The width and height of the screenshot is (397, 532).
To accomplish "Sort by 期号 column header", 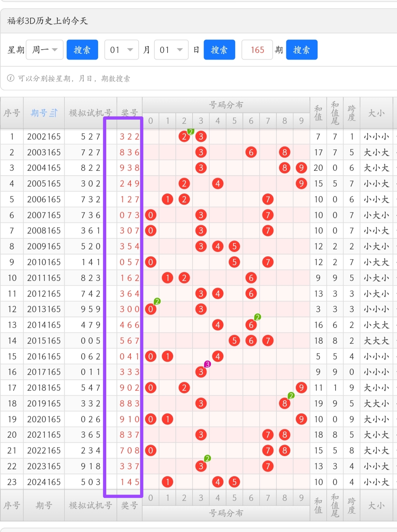I will pyautogui.click(x=44, y=113).
